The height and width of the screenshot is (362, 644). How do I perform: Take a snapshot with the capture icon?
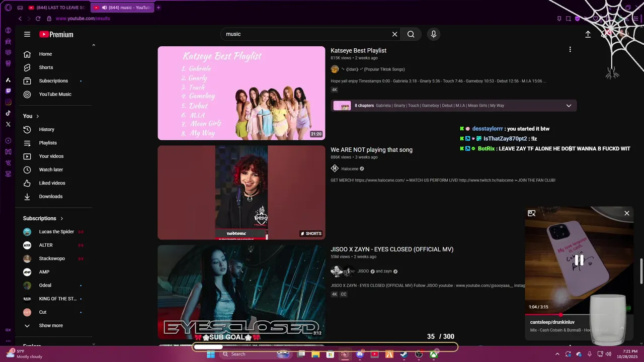(569, 19)
